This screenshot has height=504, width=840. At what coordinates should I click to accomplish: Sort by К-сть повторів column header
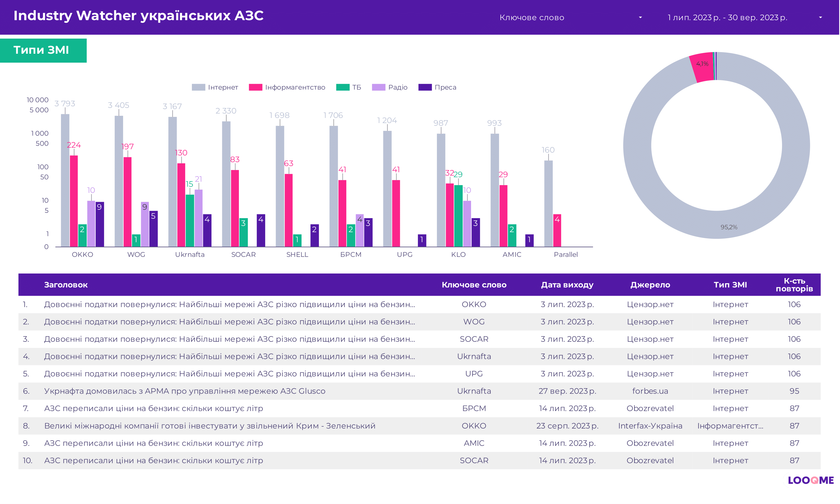[x=794, y=285]
